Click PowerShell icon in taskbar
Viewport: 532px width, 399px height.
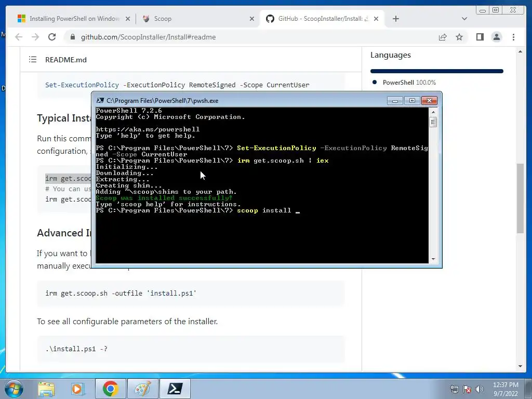pyautogui.click(x=175, y=389)
